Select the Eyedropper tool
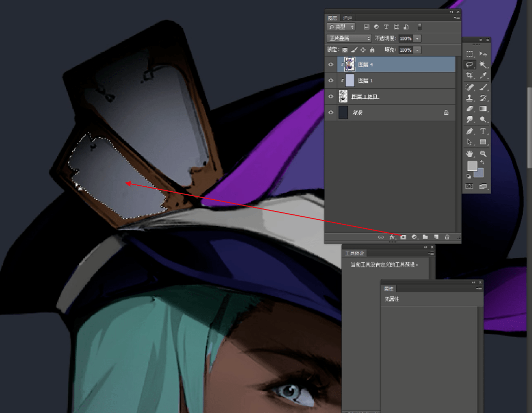Screen dimensions: 532x413 [x=483, y=75]
